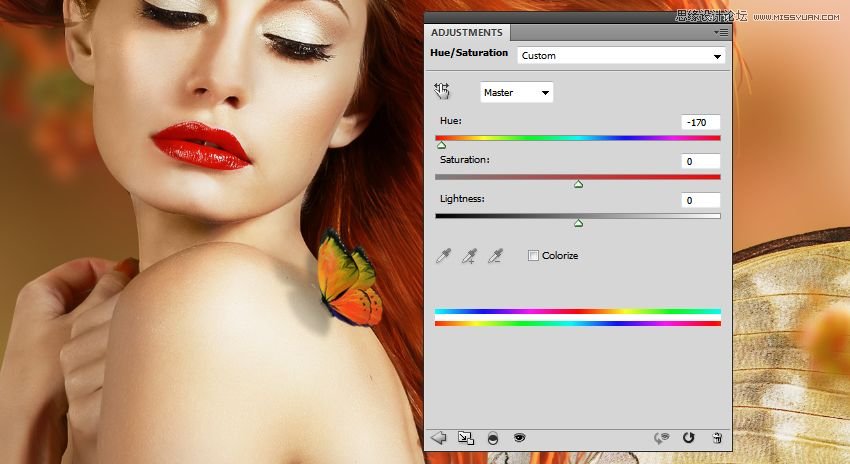The height and width of the screenshot is (464, 850).
Task: Pick the eyedropper sample tool
Action: click(443, 256)
